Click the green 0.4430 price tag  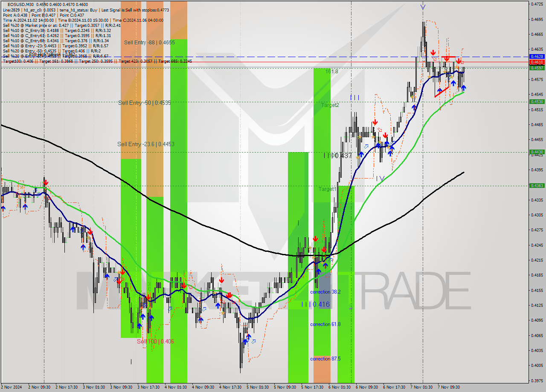coord(536,152)
